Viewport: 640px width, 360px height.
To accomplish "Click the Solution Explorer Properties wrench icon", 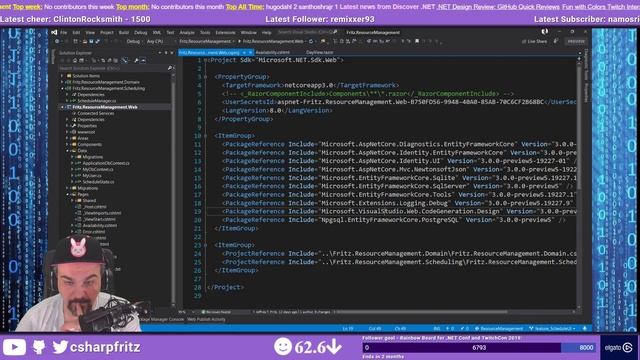I will pos(136,60).
